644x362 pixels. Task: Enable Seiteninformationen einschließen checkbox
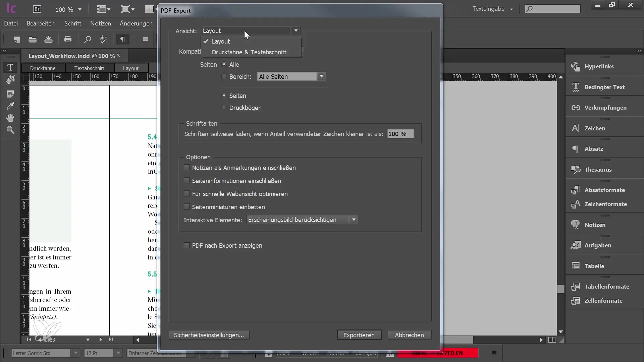(x=186, y=180)
